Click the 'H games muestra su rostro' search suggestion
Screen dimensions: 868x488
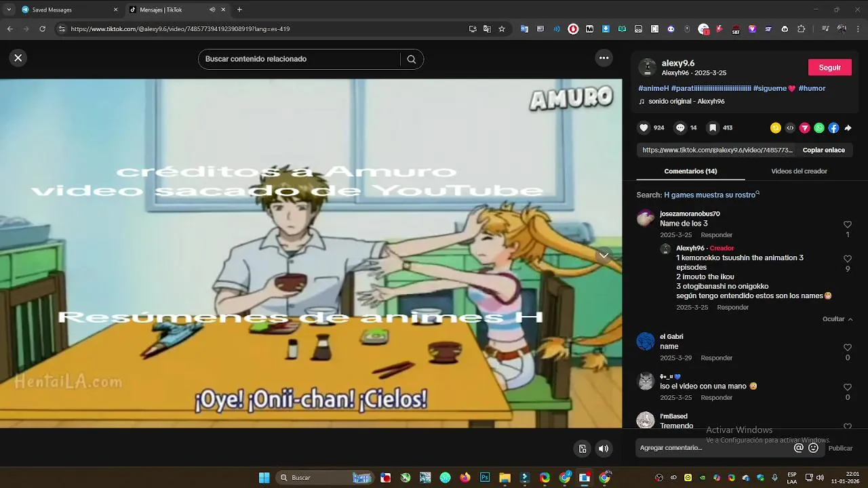coord(709,195)
